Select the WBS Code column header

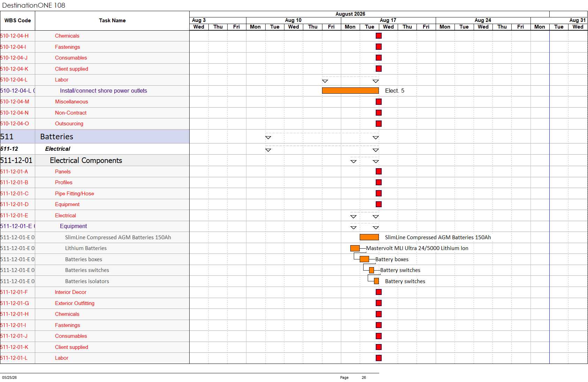pos(17,21)
